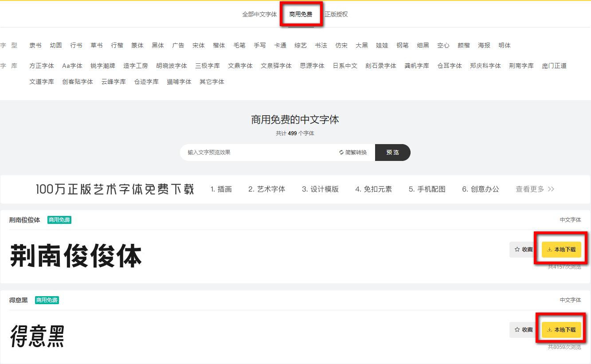
Task: Click the star icon to favorite 荆南俊俊体
Action: (x=517, y=249)
